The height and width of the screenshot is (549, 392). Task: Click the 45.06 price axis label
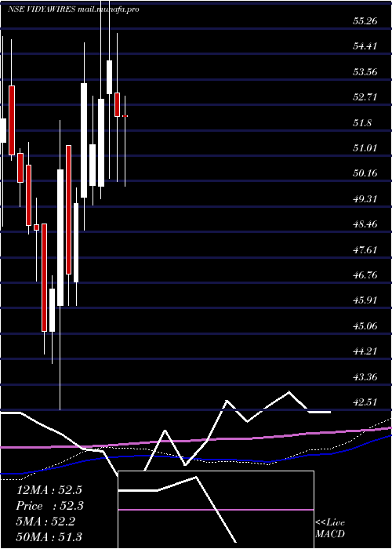365,326
